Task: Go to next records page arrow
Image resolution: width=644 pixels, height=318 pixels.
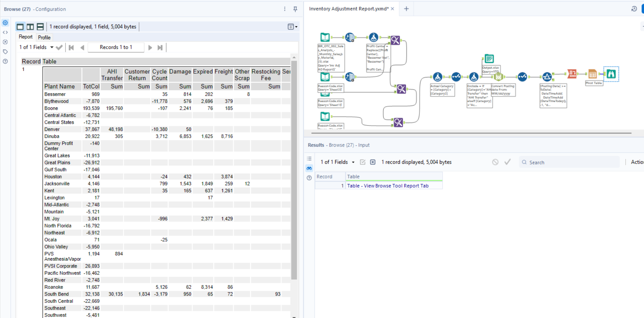Action: [150, 48]
